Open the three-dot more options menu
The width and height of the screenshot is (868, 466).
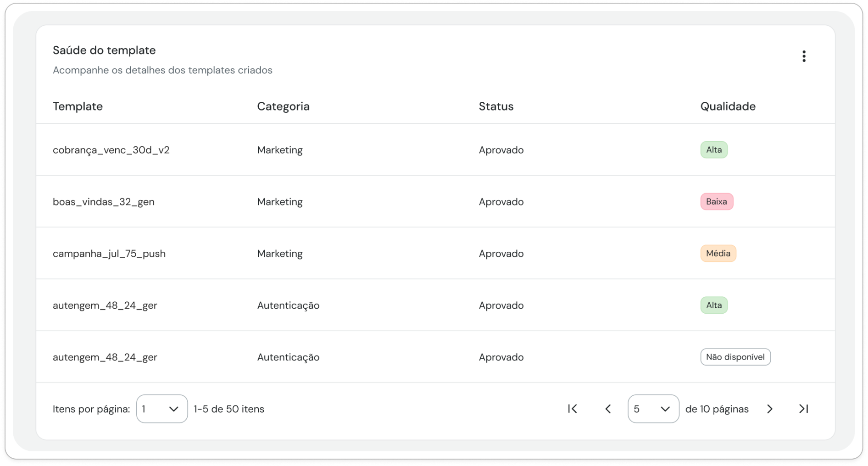804,56
